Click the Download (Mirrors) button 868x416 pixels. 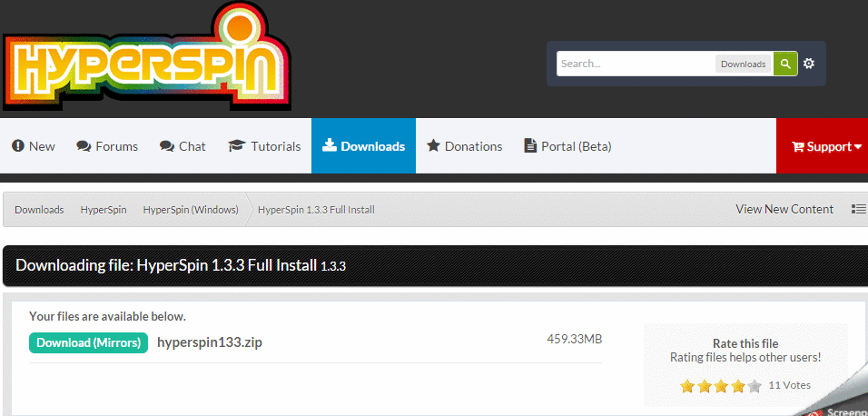pyautogui.click(x=88, y=342)
